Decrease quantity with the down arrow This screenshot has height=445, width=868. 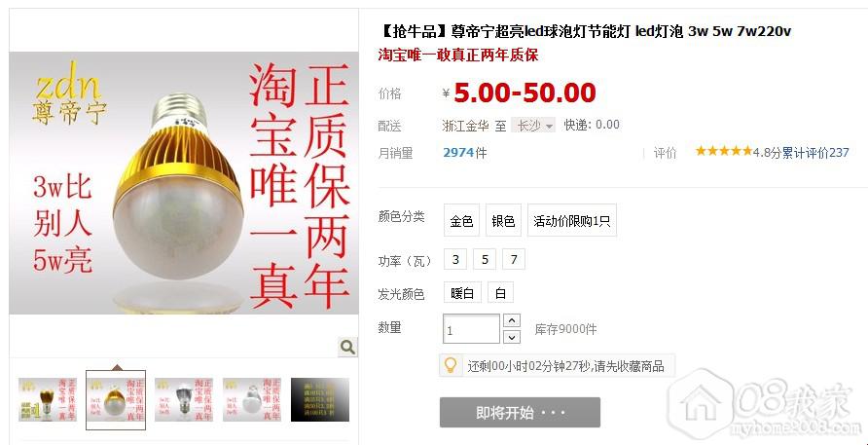[x=512, y=337]
